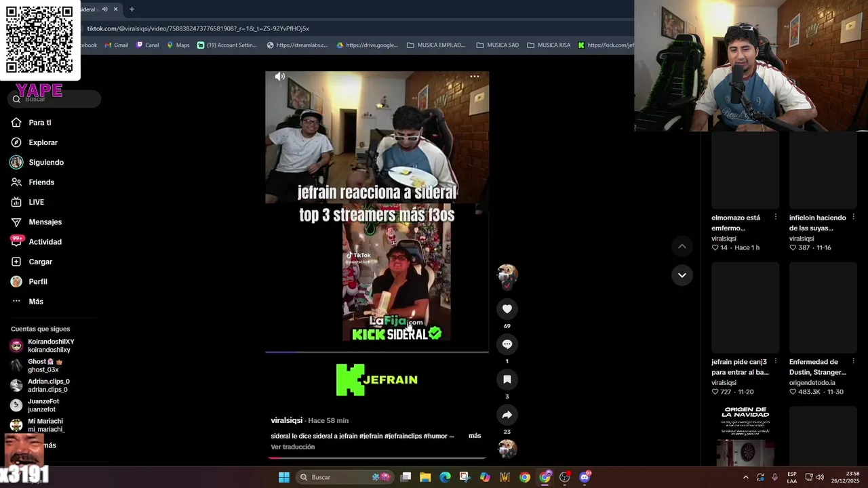868x488 pixels.
Task: Open 'jefrain pide canj3' video card
Action: (745, 308)
